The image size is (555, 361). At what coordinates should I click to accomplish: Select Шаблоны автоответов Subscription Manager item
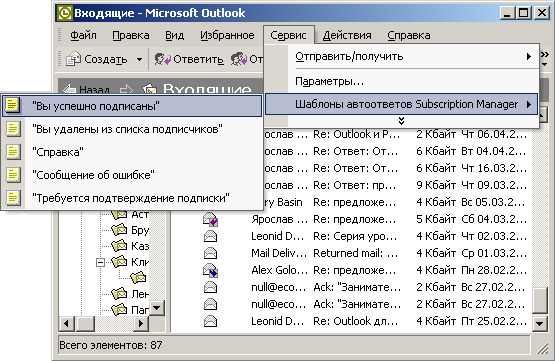pyautogui.click(x=401, y=104)
